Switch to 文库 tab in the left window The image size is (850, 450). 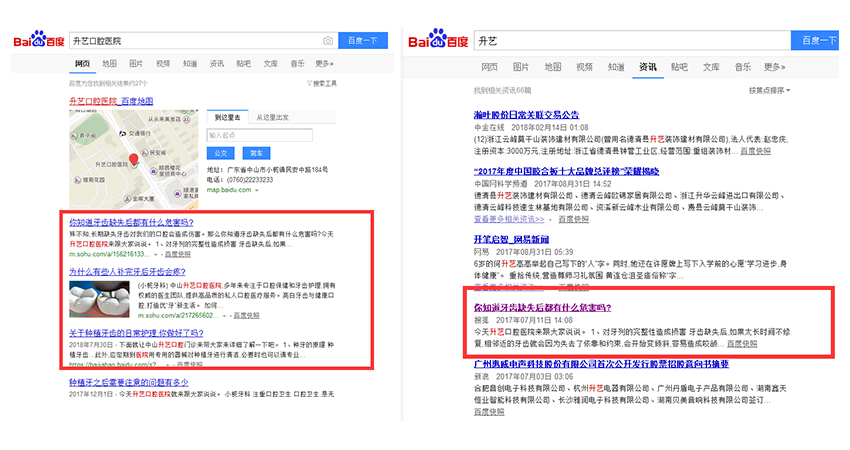point(271,64)
